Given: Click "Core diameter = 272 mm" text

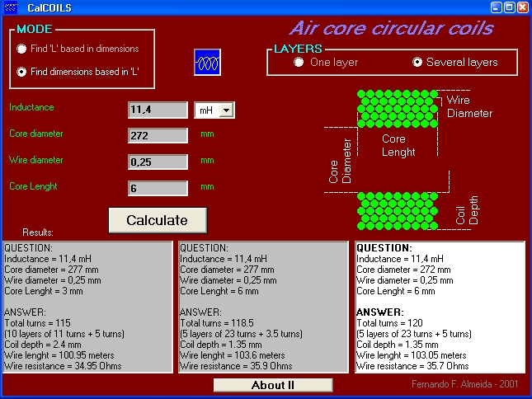Looking at the screenshot, I should pos(404,270).
